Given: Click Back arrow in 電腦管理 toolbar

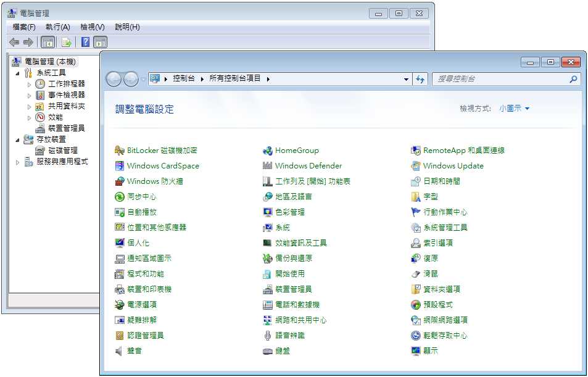Looking at the screenshot, I should (x=14, y=42).
